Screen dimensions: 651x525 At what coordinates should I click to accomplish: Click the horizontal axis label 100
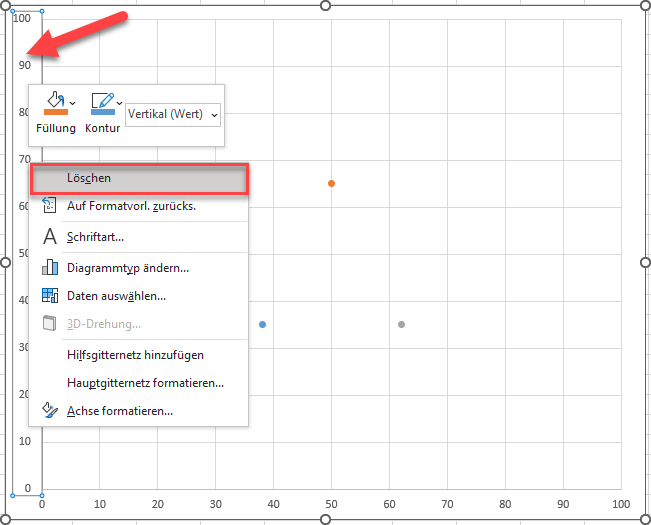tap(621, 504)
